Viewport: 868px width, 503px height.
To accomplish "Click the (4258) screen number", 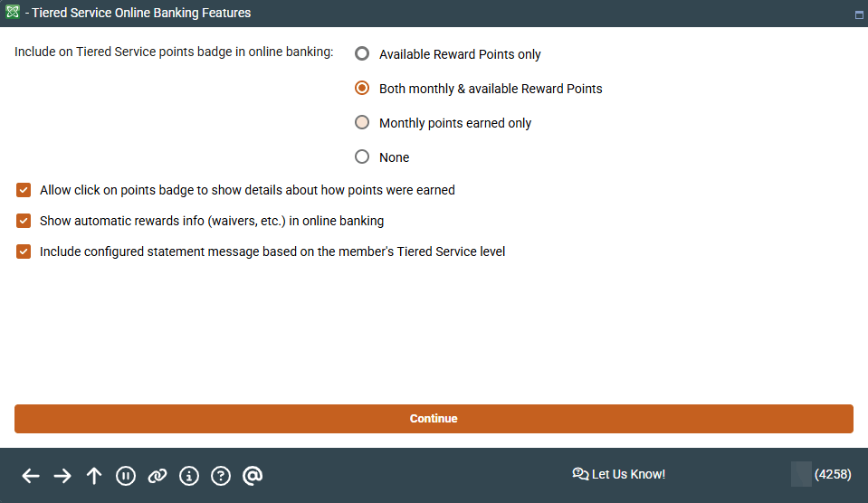I will [x=833, y=474].
